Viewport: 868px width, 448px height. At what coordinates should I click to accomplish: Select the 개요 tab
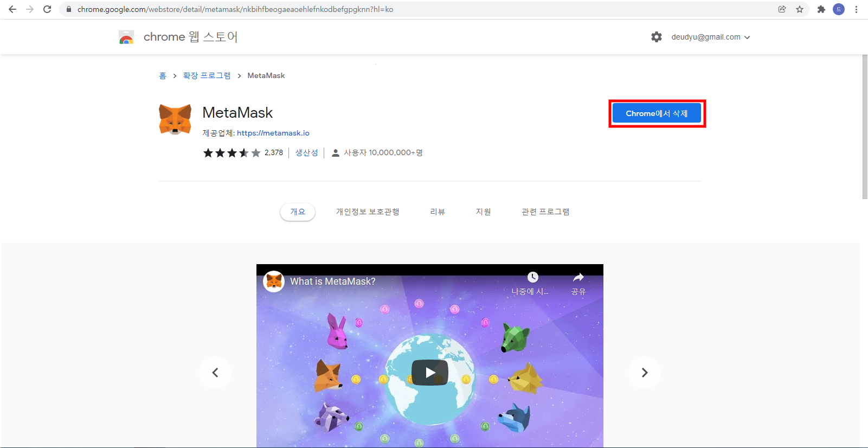tap(298, 212)
